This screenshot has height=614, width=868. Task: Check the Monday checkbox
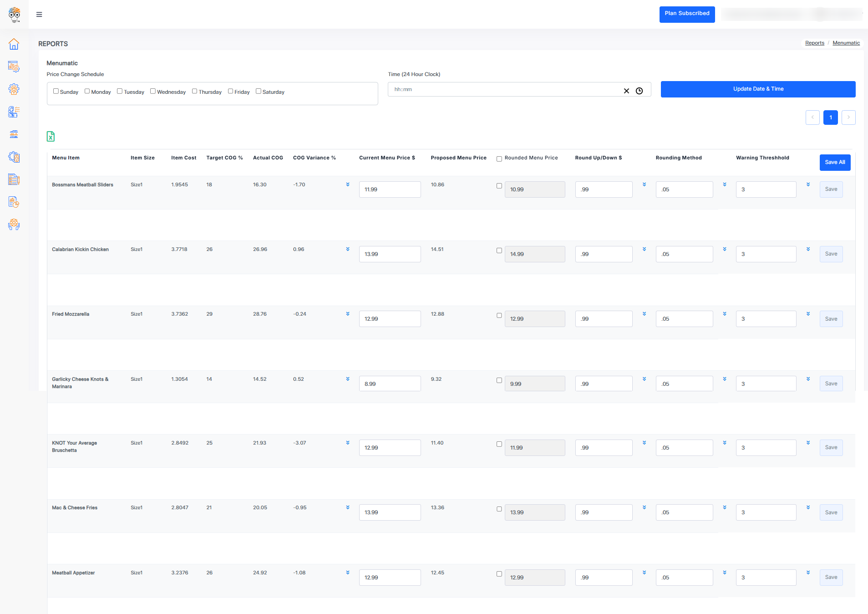pyautogui.click(x=87, y=91)
